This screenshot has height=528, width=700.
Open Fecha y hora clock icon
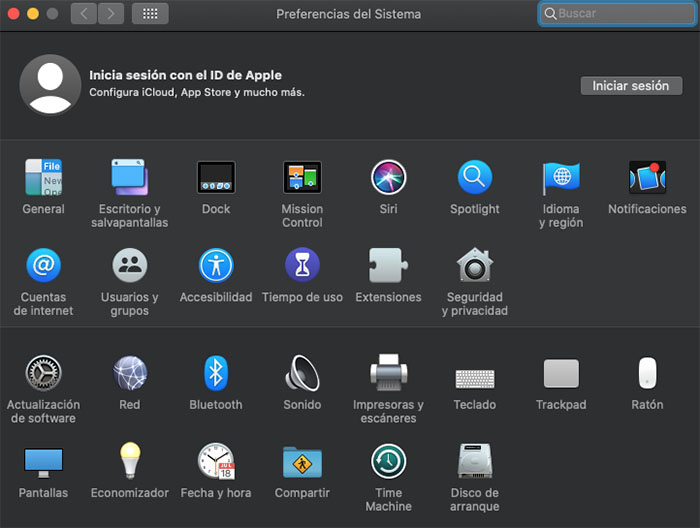(x=216, y=461)
